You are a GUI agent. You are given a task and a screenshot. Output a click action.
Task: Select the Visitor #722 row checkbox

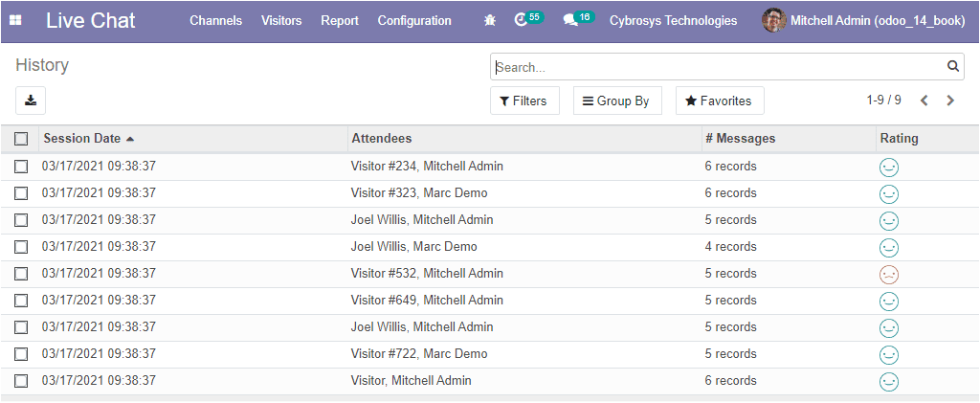tap(21, 353)
